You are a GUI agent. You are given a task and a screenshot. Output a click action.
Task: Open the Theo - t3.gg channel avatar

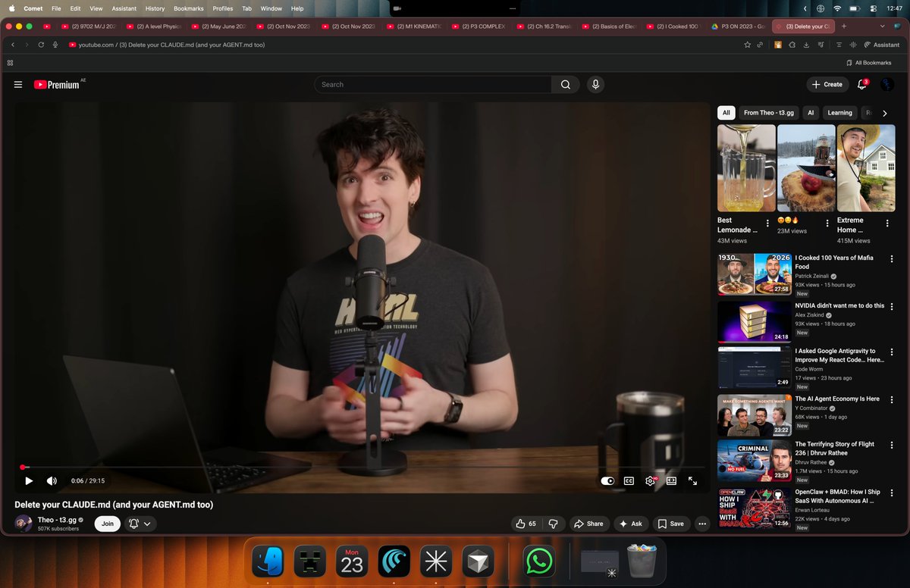pyautogui.click(x=24, y=524)
